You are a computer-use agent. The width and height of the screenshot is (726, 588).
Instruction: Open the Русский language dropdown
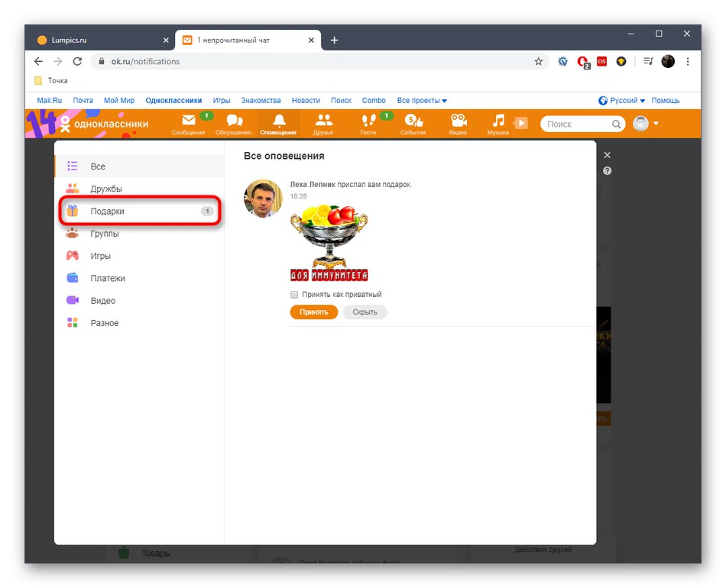coord(623,100)
